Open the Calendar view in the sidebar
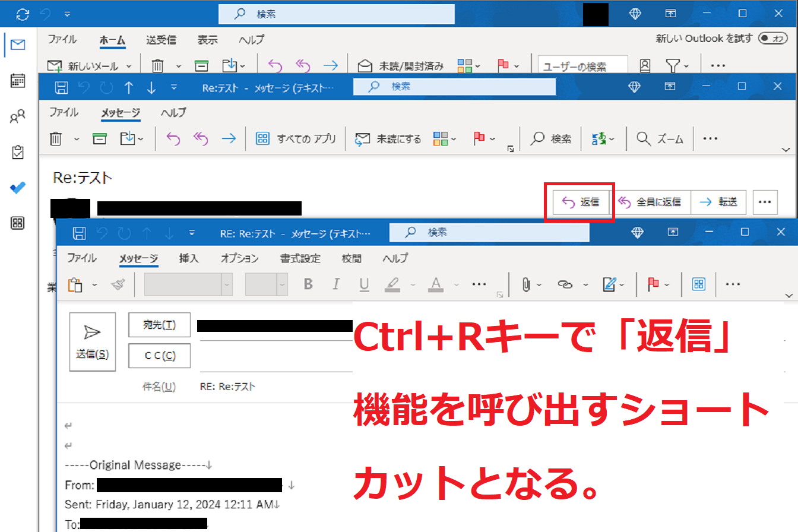The width and height of the screenshot is (798, 532). 18,81
